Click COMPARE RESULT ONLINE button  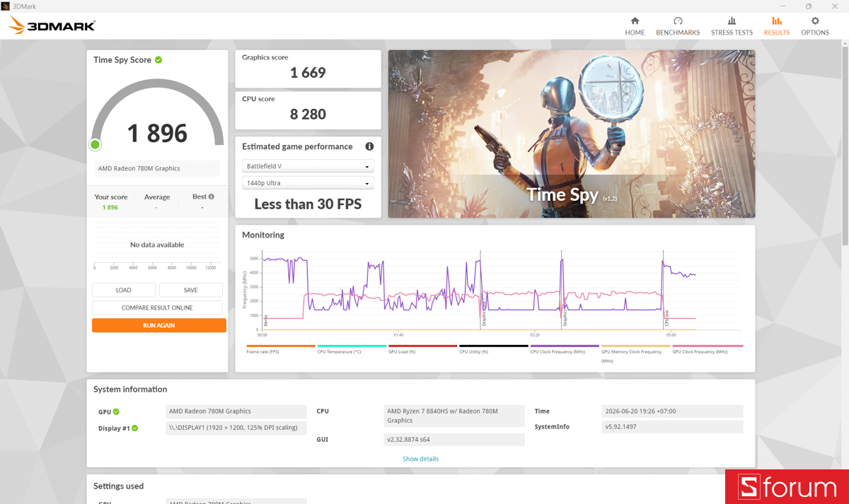(157, 307)
